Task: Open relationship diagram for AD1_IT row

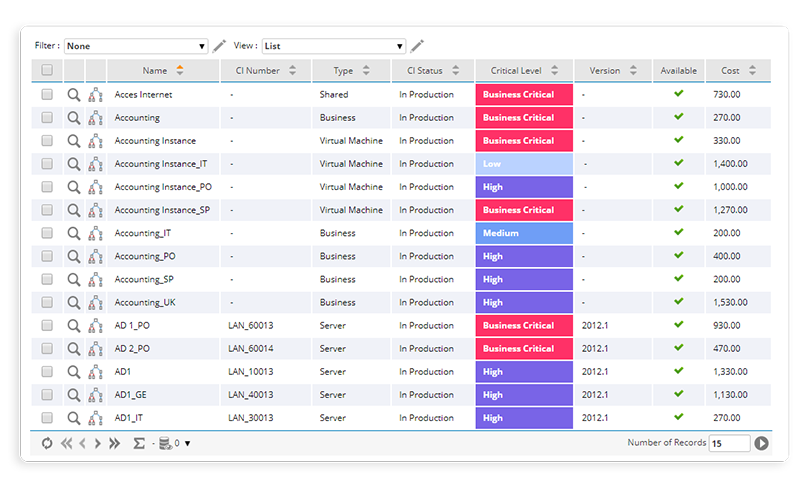Action: coord(95,418)
